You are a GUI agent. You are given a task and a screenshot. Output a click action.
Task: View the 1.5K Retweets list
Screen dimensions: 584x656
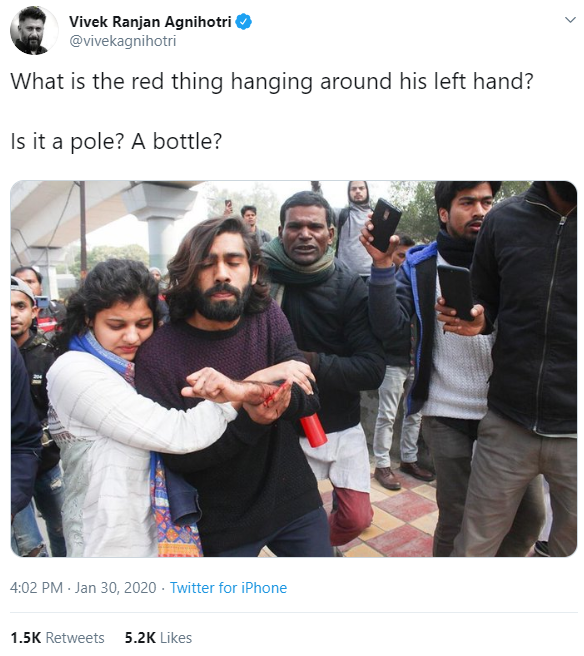pos(57,638)
